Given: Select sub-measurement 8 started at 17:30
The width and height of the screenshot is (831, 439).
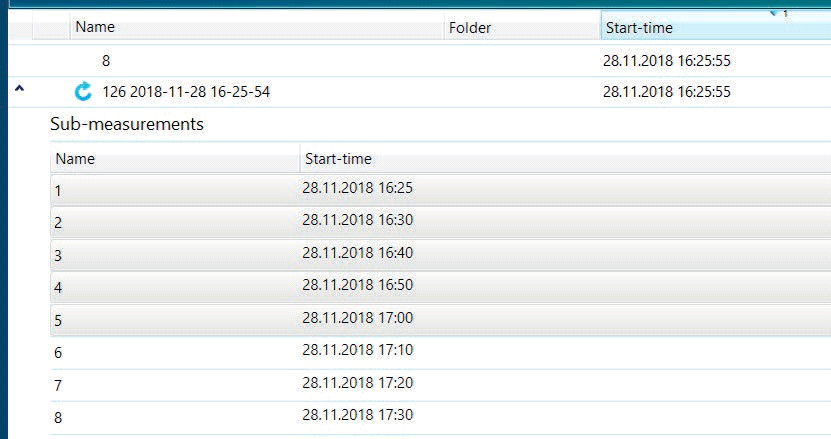Looking at the screenshot, I should (x=58, y=417).
